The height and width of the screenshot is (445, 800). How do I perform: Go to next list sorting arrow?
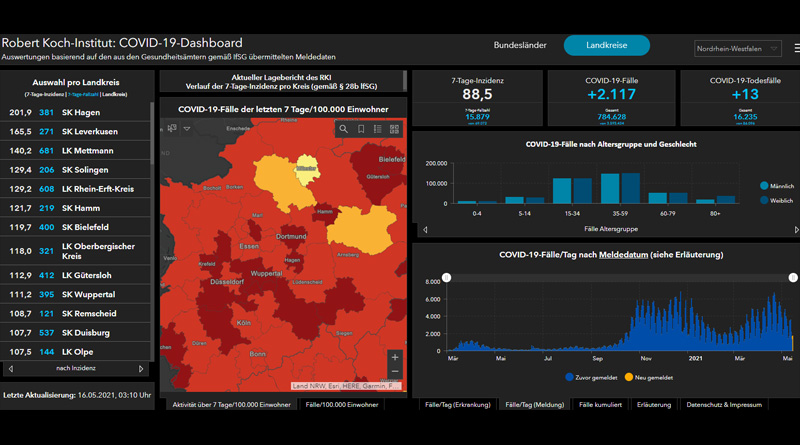pyautogui.click(x=141, y=368)
